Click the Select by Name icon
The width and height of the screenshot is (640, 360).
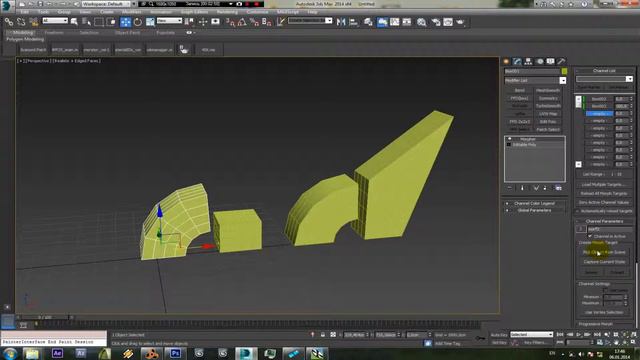click(x=86, y=22)
